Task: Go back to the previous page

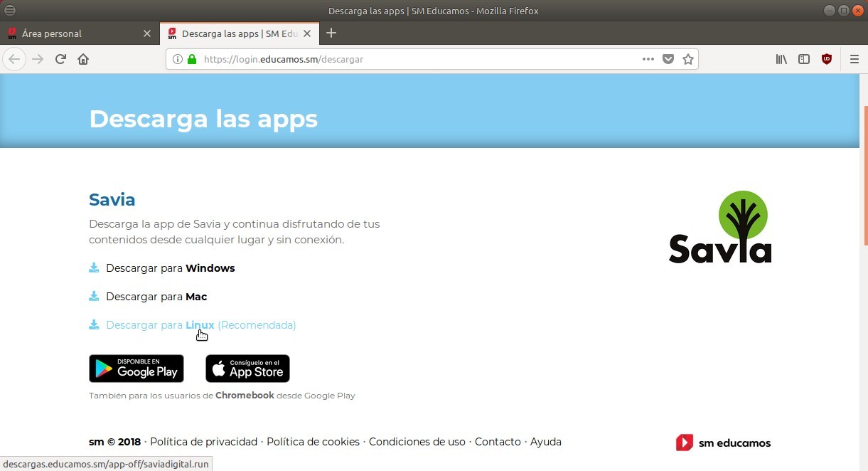Action: [14, 59]
